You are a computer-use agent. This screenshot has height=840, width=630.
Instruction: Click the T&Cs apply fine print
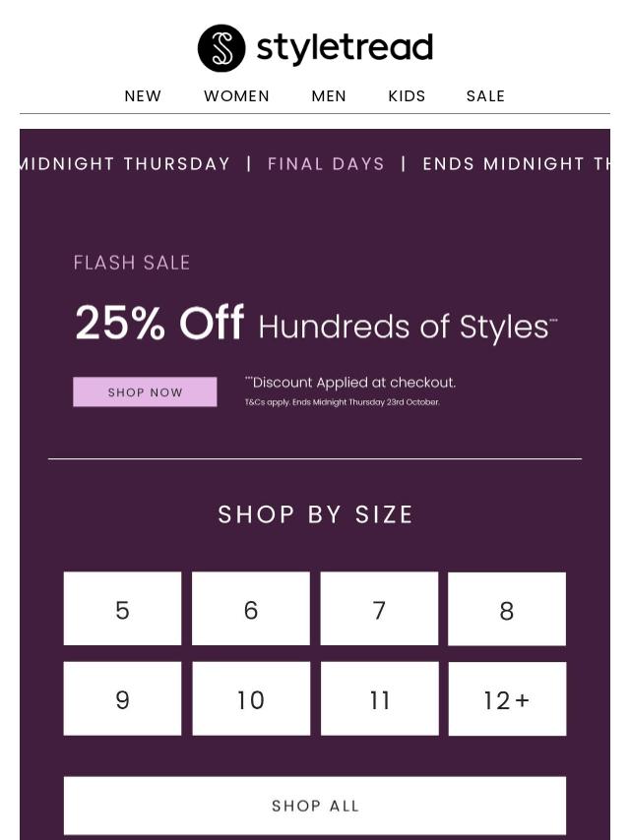[x=342, y=402]
